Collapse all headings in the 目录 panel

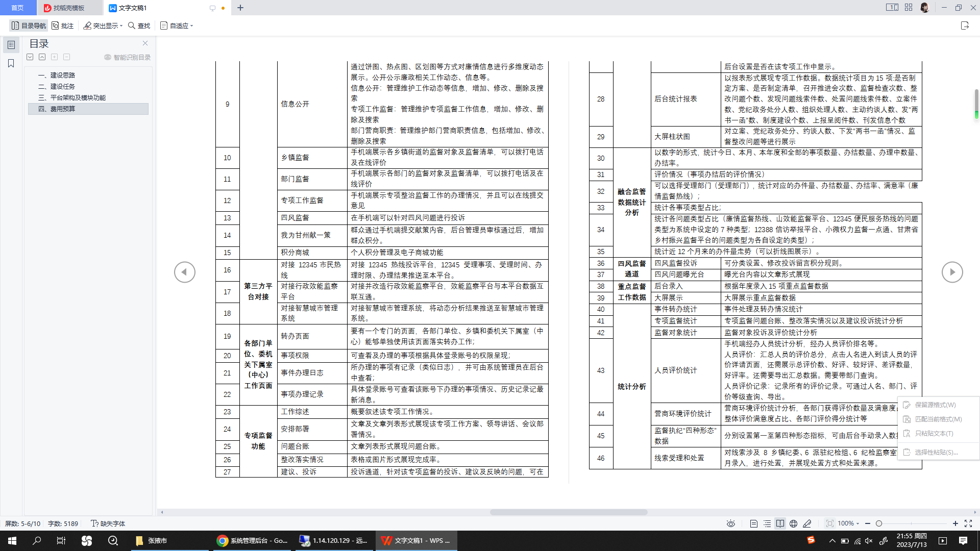pyautogui.click(x=42, y=57)
